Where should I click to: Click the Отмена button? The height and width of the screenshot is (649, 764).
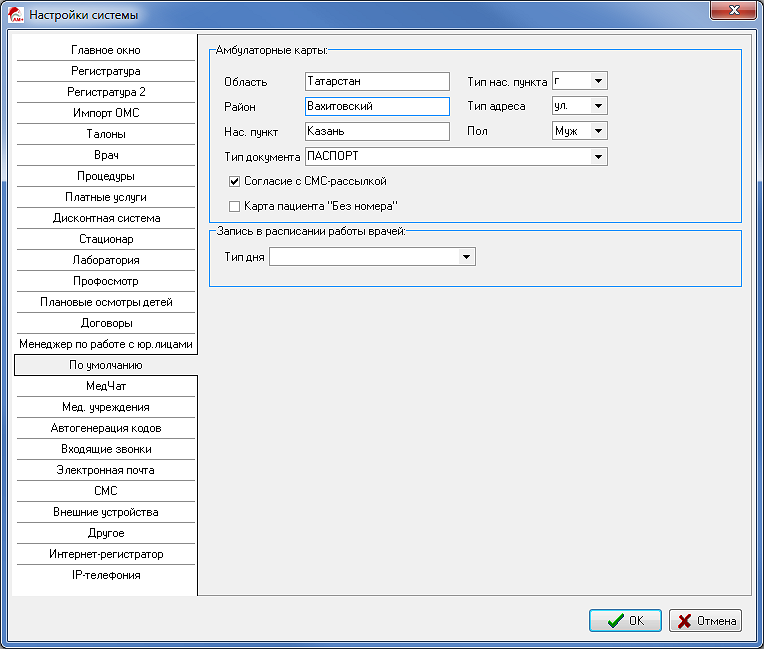click(705, 620)
